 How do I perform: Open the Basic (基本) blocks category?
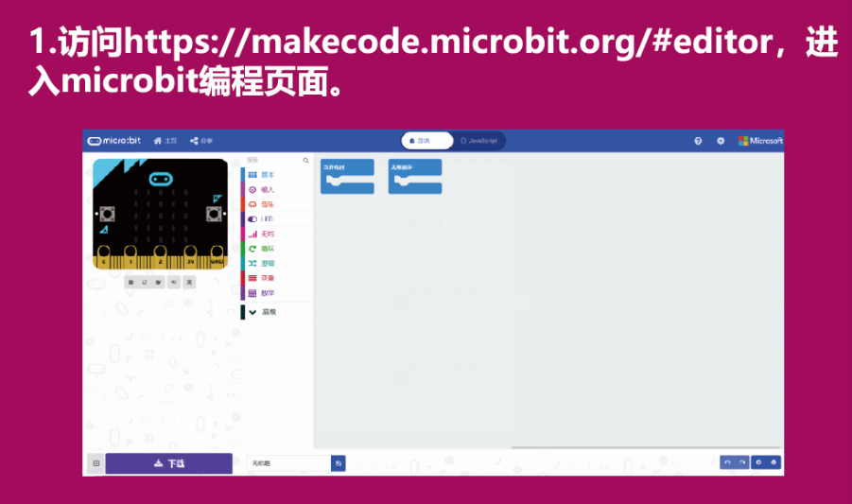[277, 175]
